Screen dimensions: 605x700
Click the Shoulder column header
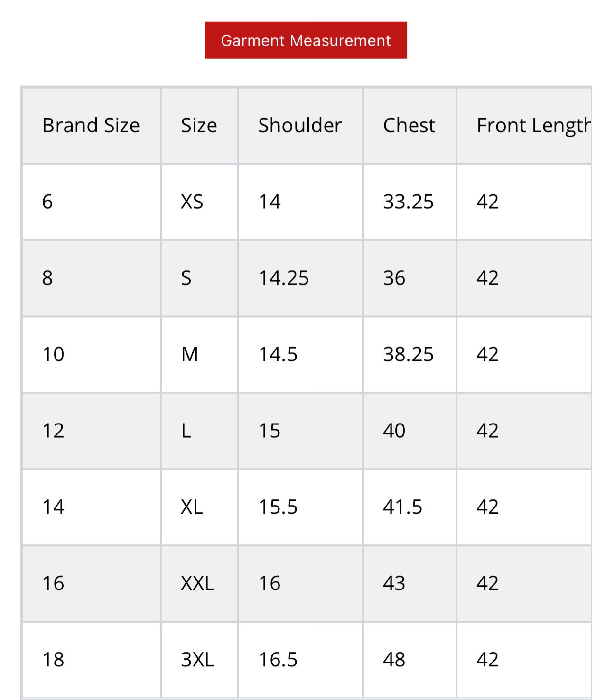300,126
